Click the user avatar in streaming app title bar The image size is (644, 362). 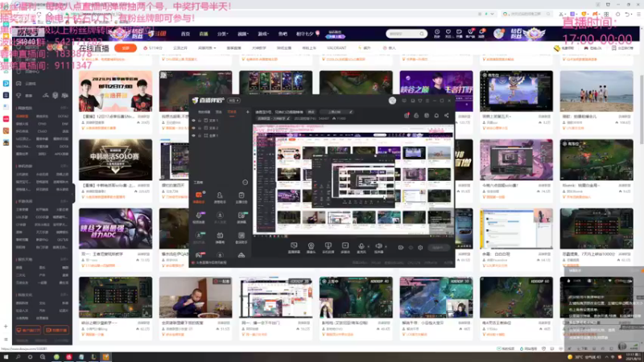392,101
